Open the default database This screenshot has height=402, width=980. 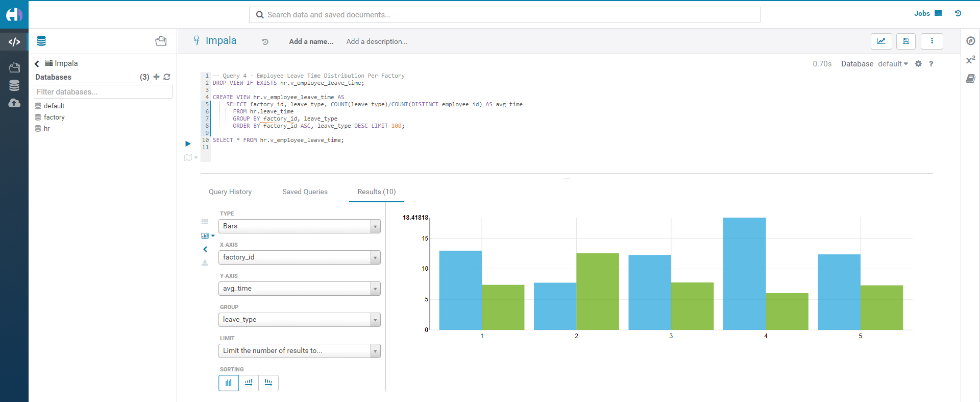point(54,106)
